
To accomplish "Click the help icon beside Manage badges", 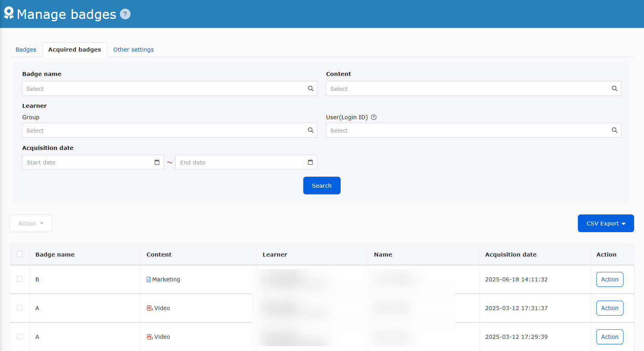I will 125,14.
